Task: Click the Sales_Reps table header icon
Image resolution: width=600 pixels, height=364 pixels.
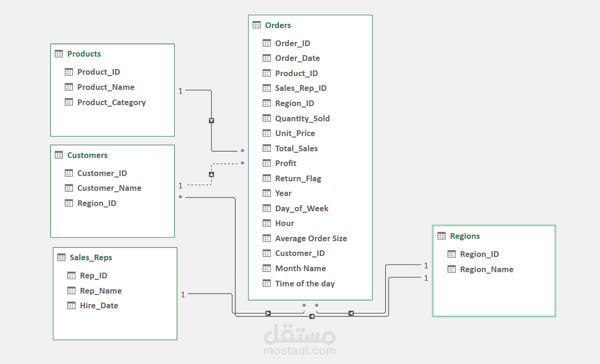Action: [x=61, y=257]
